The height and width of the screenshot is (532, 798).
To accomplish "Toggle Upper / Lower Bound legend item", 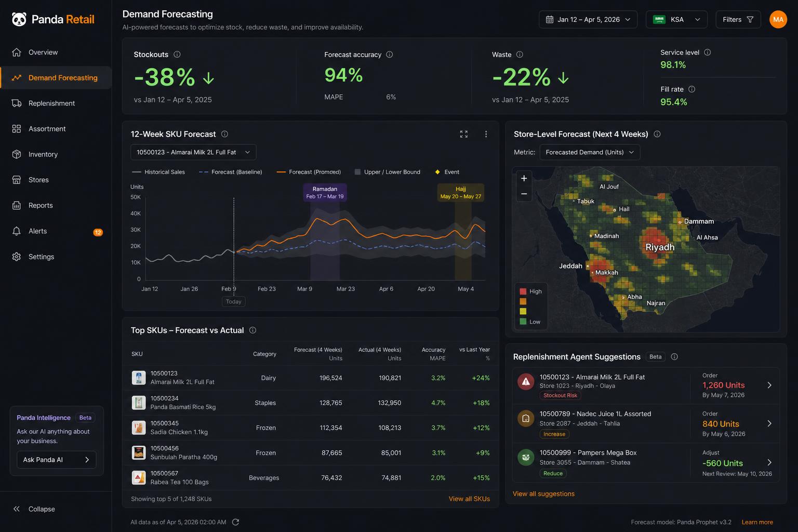I will pos(388,172).
